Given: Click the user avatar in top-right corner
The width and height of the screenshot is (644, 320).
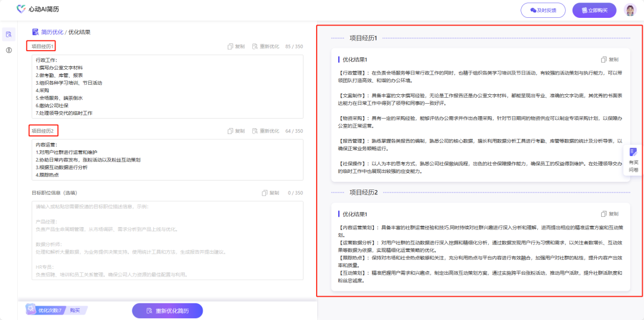Looking at the screenshot, I should [x=630, y=10].
